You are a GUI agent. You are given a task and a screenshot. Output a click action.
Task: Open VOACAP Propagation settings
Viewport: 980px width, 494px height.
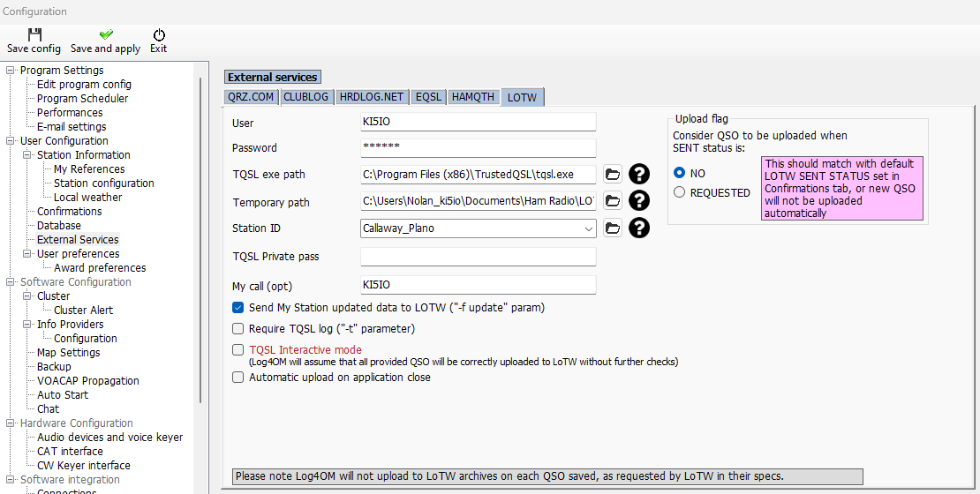point(87,381)
